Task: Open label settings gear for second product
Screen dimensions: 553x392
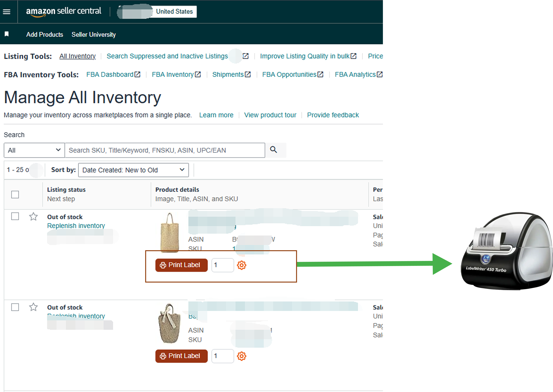Action: point(241,356)
